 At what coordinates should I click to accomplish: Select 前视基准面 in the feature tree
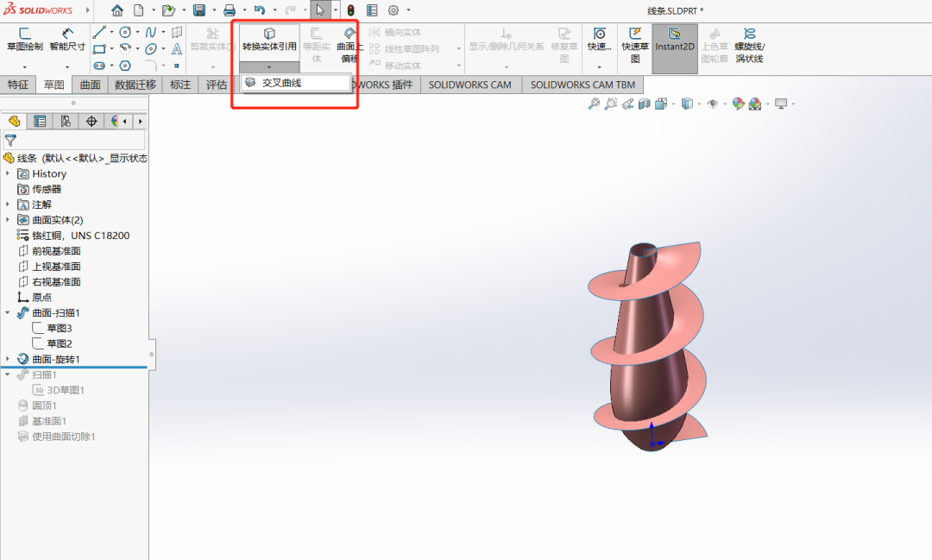click(56, 251)
